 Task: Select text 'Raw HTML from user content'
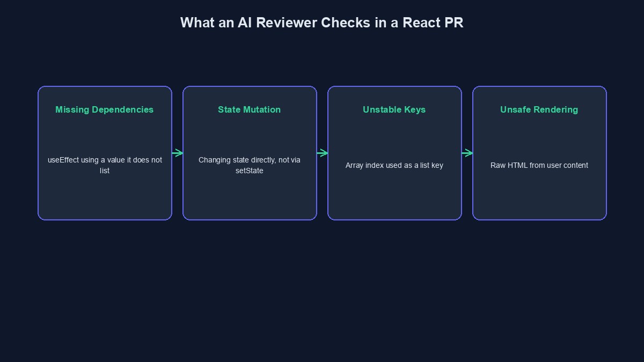click(x=539, y=165)
